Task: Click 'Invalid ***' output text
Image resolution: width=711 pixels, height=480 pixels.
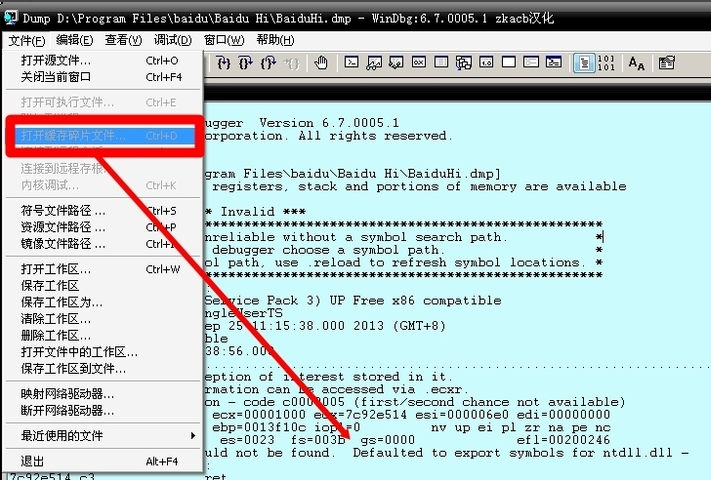Action: pyautogui.click(x=263, y=212)
